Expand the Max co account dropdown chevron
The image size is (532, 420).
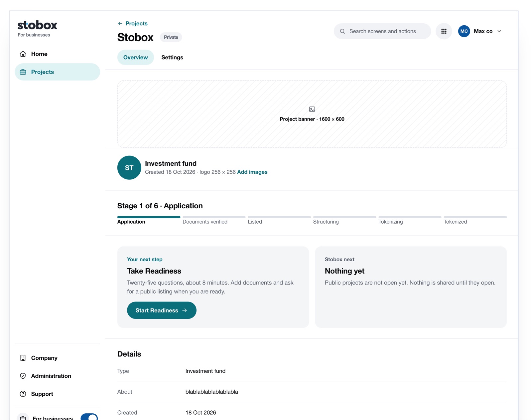pos(499,31)
